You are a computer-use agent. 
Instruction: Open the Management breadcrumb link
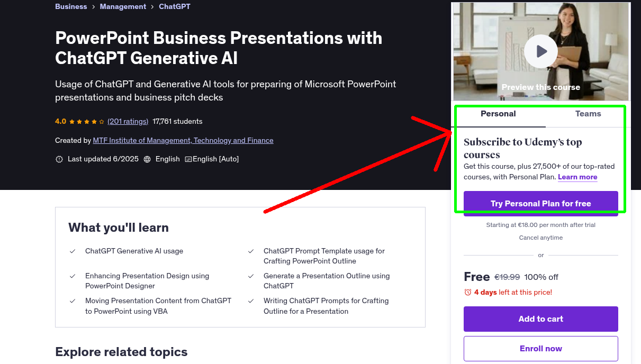click(123, 6)
